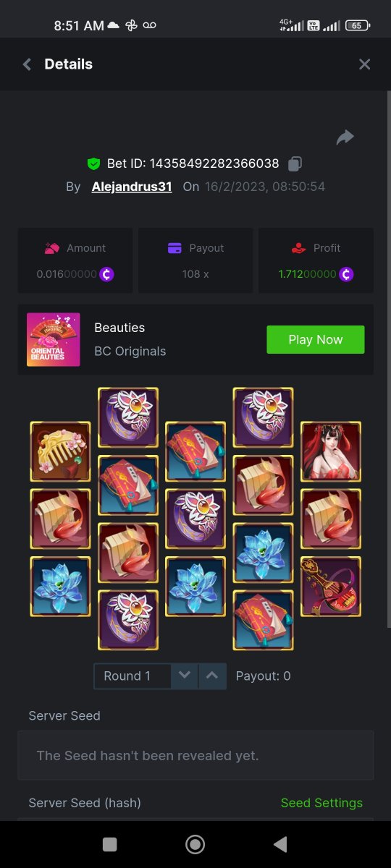Tap the share arrow icon
This screenshot has width=391, height=868.
point(345,137)
